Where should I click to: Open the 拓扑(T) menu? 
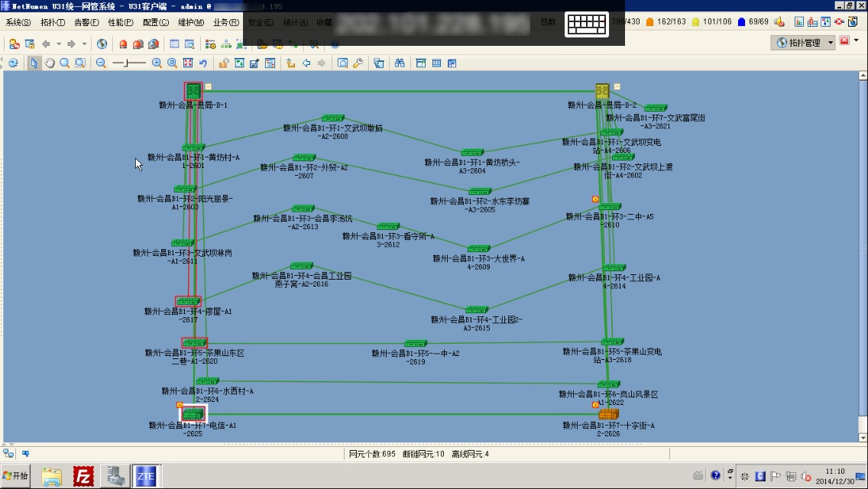pos(53,22)
